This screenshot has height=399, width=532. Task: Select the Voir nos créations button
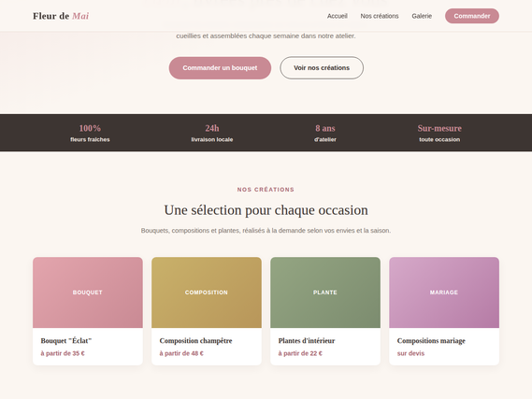322,68
